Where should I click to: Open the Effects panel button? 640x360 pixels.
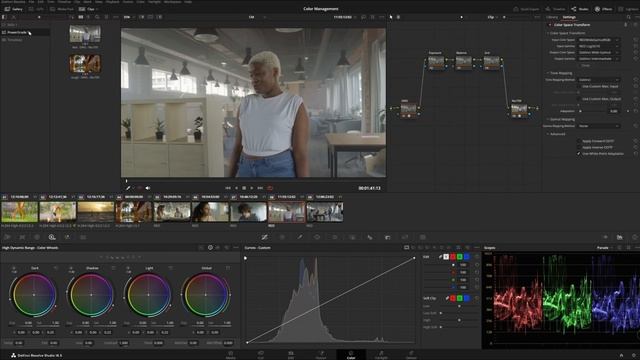[603, 9]
